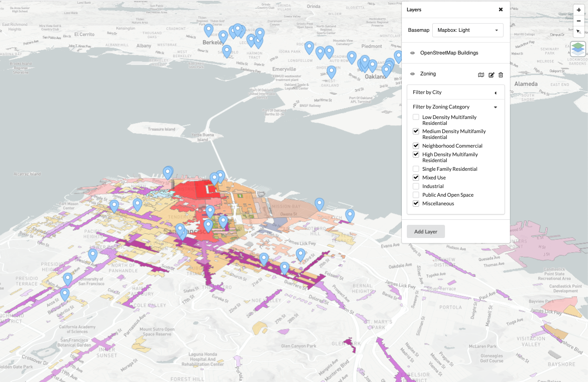Click pin above Lower Pacific Heights label

pyautogui.click(x=93, y=255)
